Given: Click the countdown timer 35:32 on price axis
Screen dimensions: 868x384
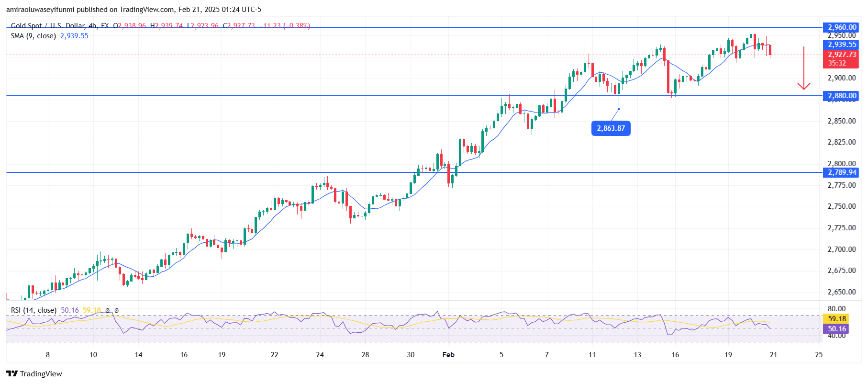Looking at the screenshot, I should pyautogui.click(x=837, y=63).
